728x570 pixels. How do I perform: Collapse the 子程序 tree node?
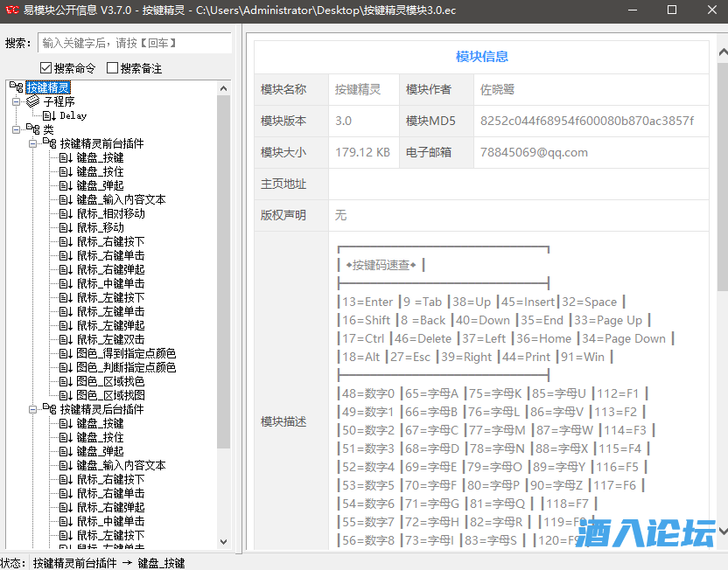(16, 101)
